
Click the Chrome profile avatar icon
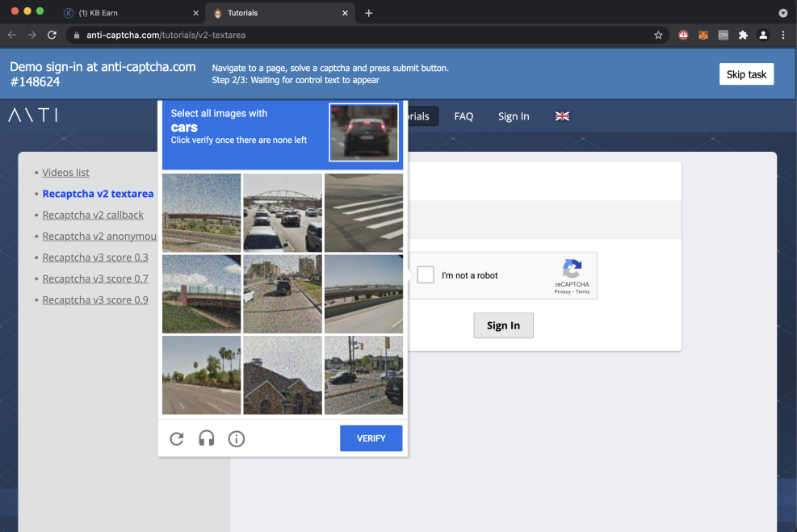click(763, 36)
